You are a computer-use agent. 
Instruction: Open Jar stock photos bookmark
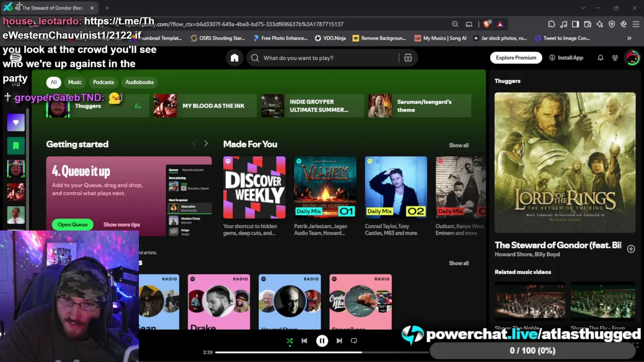click(x=500, y=38)
